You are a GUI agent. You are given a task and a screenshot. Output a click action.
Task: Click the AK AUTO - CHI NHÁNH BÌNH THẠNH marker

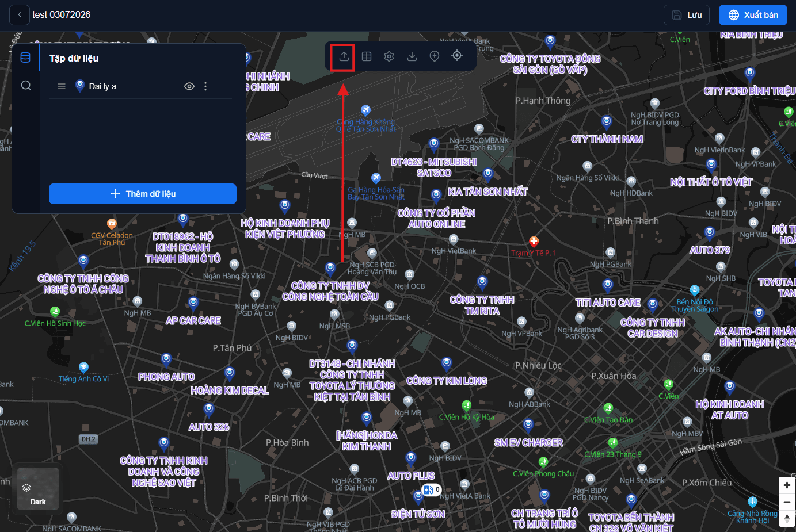pyautogui.click(x=759, y=315)
